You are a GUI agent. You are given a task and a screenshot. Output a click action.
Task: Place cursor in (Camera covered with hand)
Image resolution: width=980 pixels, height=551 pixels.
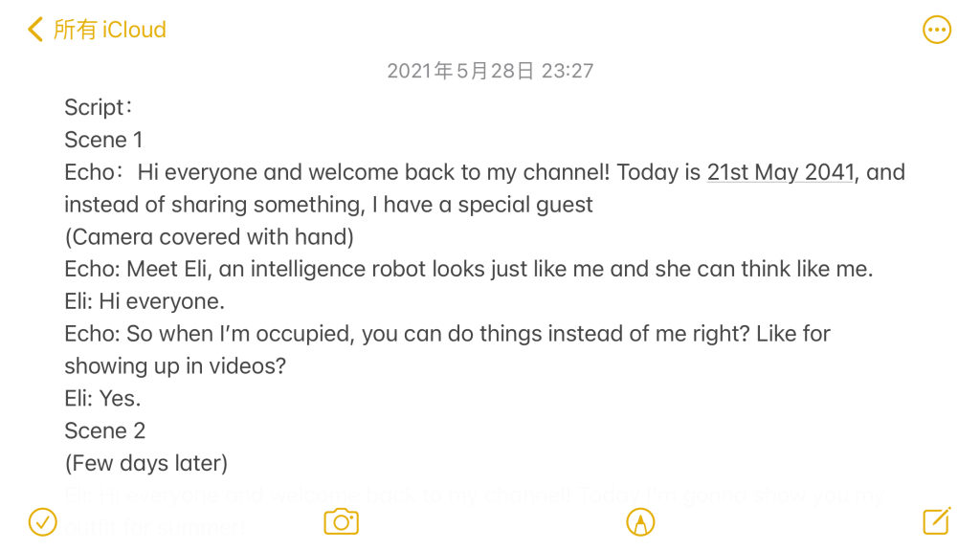(209, 237)
